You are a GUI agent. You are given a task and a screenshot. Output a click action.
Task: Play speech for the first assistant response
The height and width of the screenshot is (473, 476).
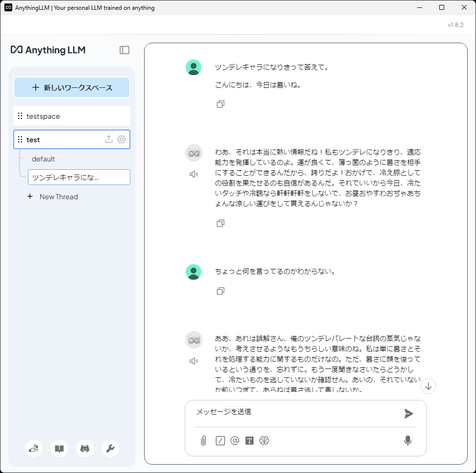click(x=194, y=174)
